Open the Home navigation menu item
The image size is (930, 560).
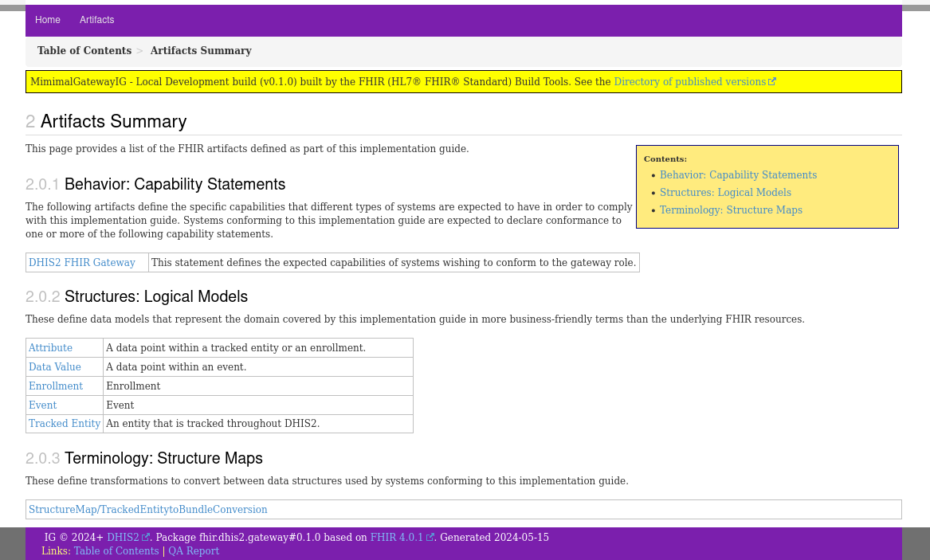tap(48, 20)
